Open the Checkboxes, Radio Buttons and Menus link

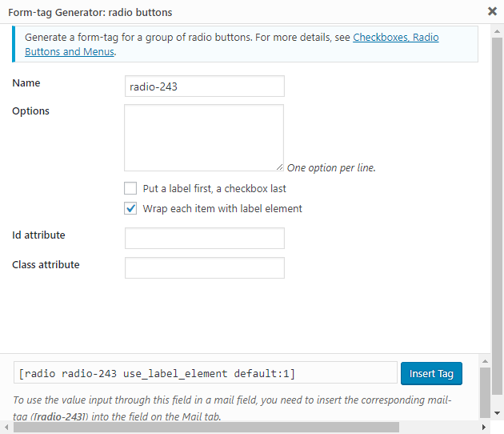tap(395, 38)
